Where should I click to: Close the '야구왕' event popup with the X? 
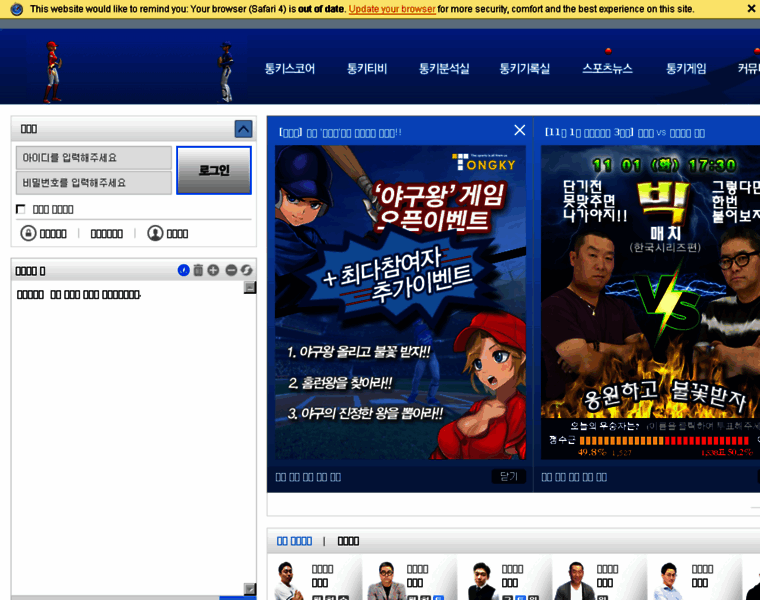coord(520,130)
